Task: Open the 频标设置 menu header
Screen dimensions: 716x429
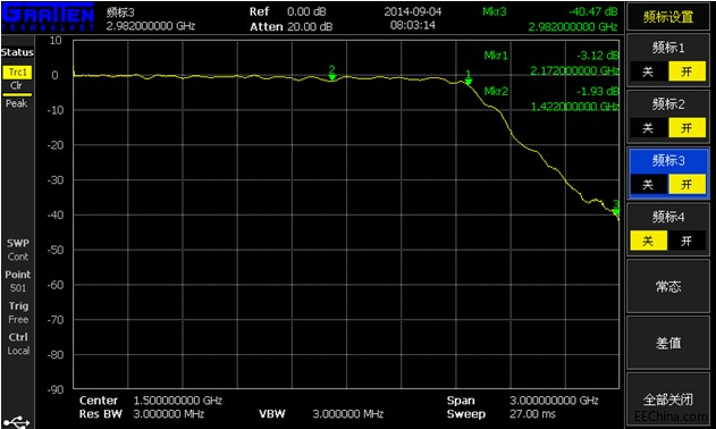Action: [x=668, y=17]
